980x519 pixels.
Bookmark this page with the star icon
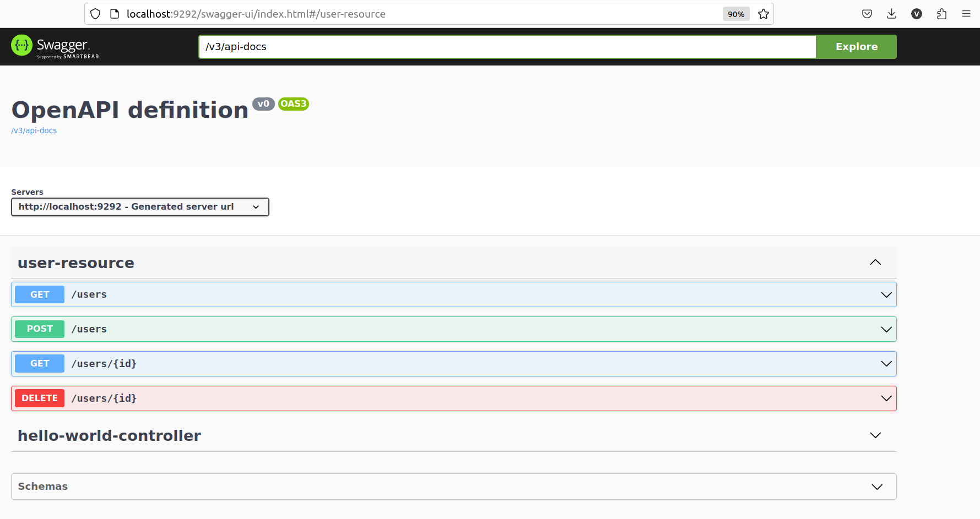[763, 14]
